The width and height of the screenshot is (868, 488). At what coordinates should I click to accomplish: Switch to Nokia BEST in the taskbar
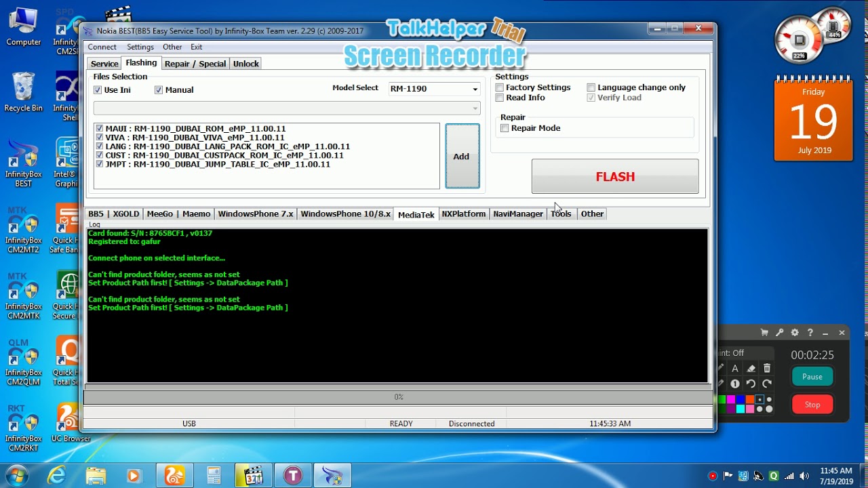tap(332, 476)
